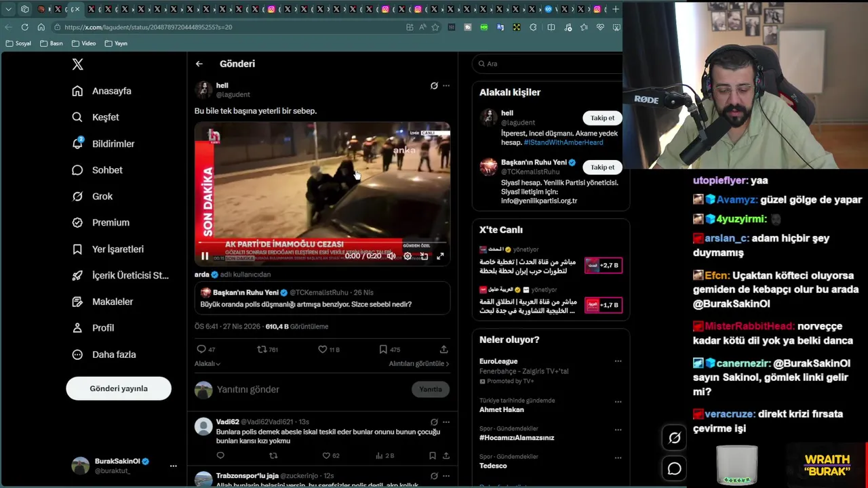Open more options on Trabzonspor'lu jaja reply
Image resolution: width=868 pixels, height=488 pixels.
pos(446,476)
